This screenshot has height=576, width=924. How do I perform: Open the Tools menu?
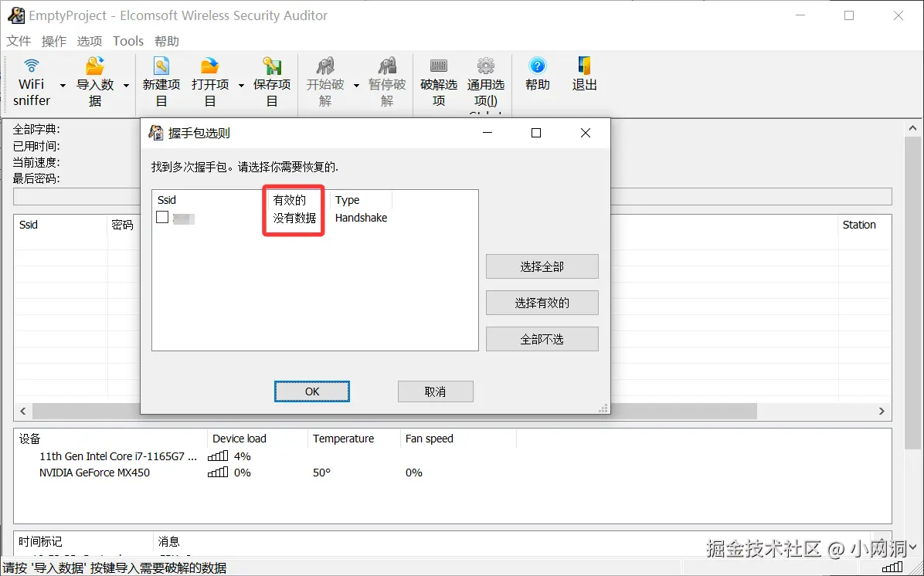[x=128, y=41]
